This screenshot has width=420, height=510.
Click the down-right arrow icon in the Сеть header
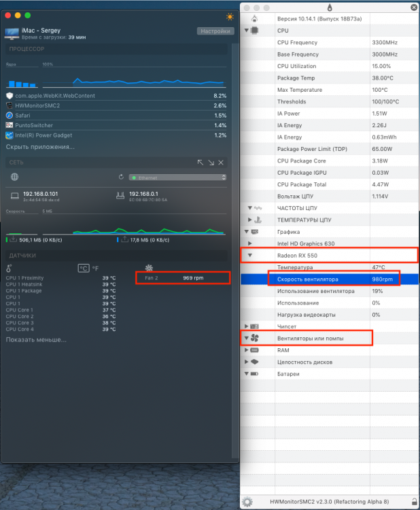211,163
